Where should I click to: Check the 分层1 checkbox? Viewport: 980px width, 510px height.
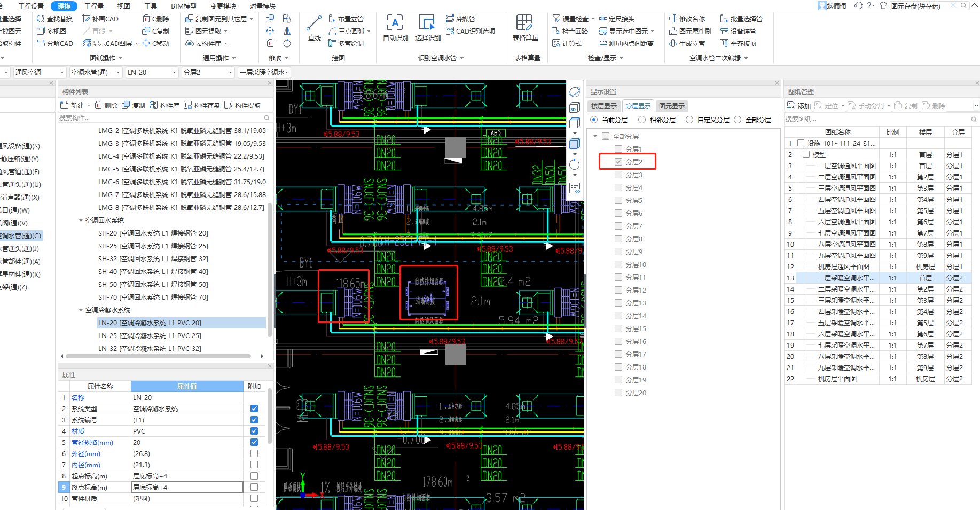(618, 149)
